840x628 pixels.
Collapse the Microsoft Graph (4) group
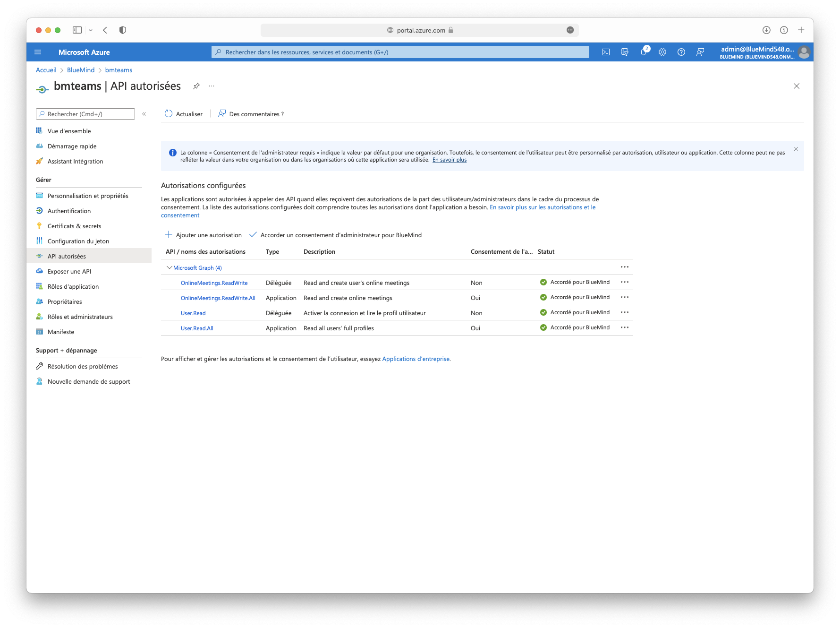click(170, 268)
